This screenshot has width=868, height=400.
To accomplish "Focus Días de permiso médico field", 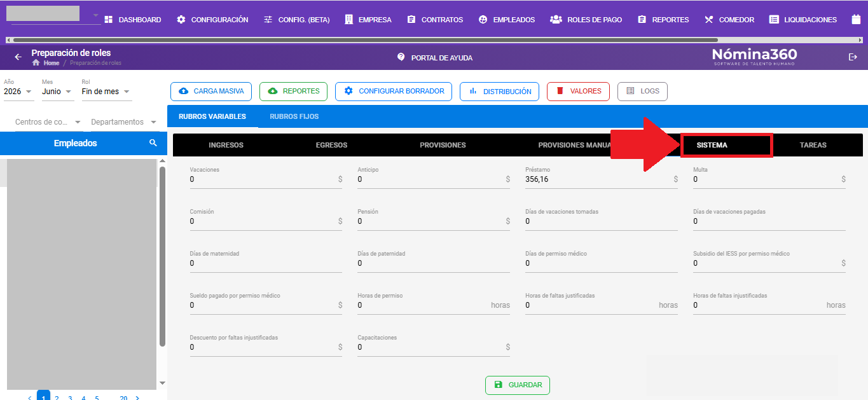I will click(602, 264).
